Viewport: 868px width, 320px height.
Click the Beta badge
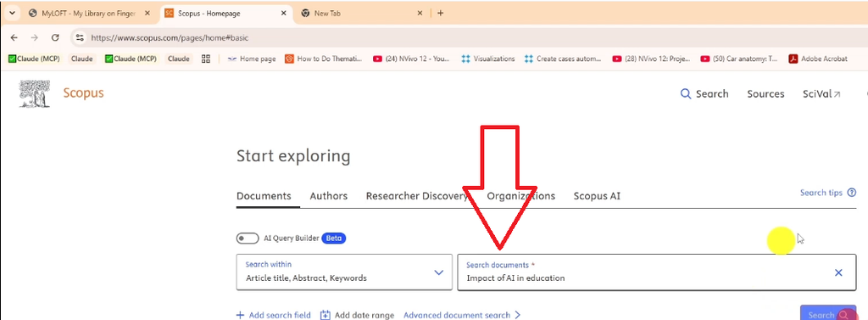point(334,239)
